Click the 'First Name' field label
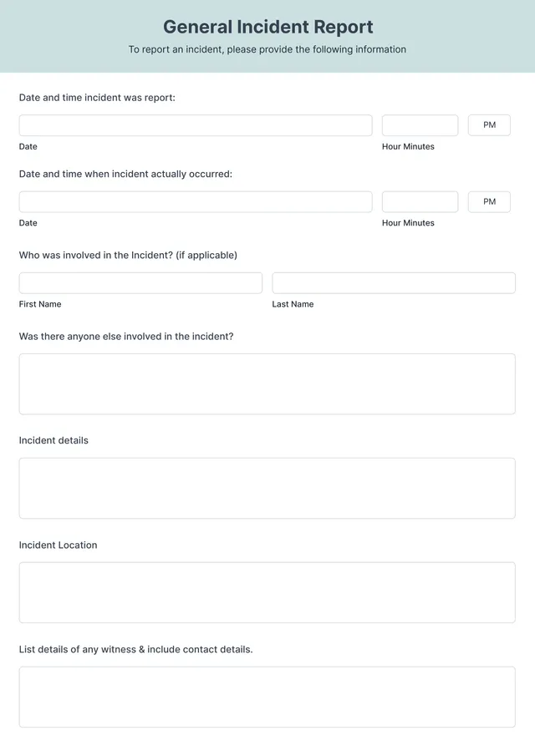 click(39, 304)
